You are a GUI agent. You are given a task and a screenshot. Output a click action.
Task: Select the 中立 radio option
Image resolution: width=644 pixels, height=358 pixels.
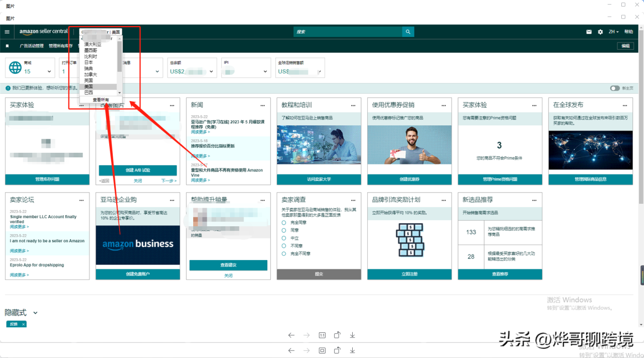click(284, 238)
